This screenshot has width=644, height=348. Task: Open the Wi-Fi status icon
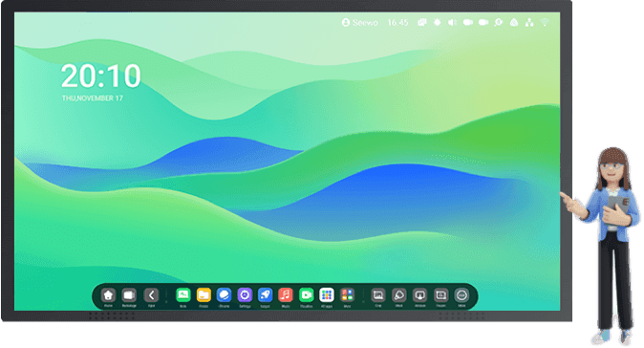pos(545,22)
